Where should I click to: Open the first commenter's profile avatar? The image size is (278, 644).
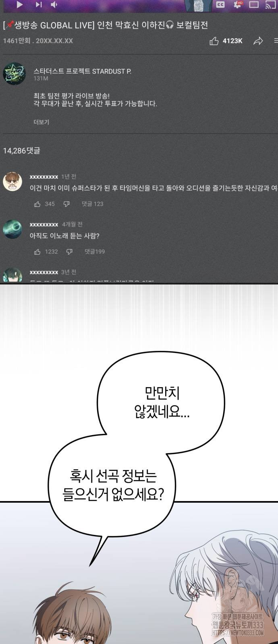point(12,182)
